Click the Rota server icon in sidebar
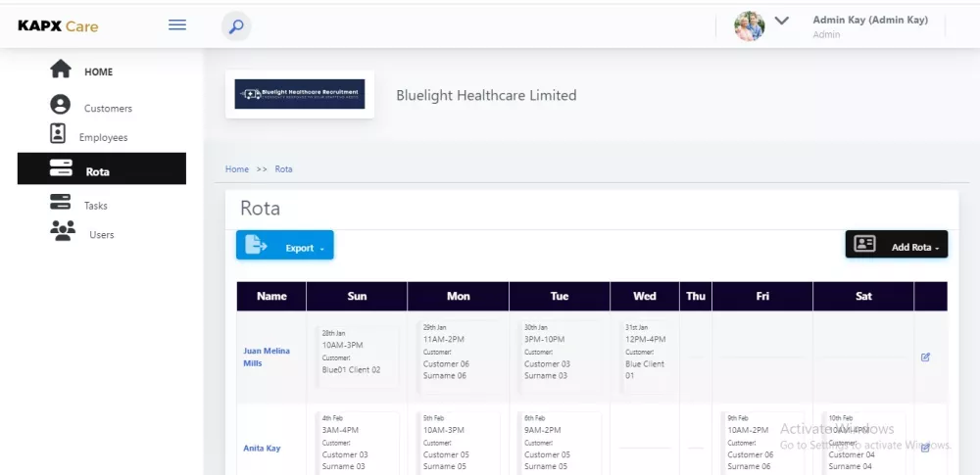Image resolution: width=980 pixels, height=475 pixels. tap(61, 168)
